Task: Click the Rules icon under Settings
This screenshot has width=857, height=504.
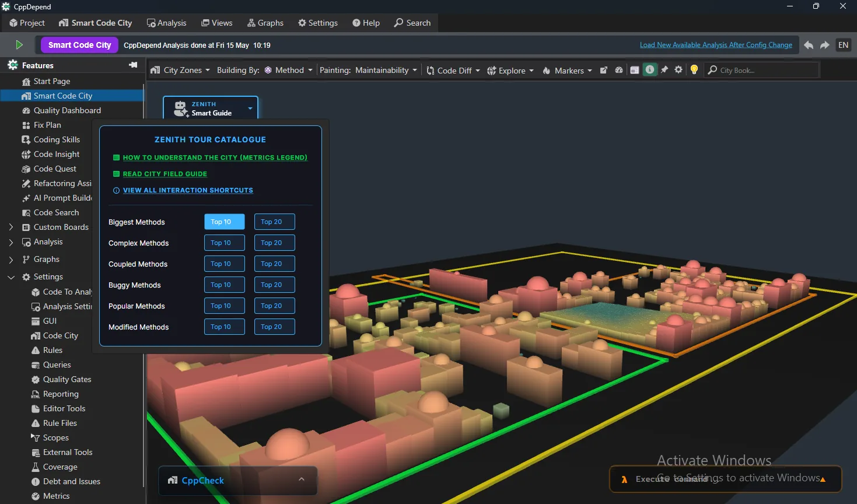Action: pos(36,350)
